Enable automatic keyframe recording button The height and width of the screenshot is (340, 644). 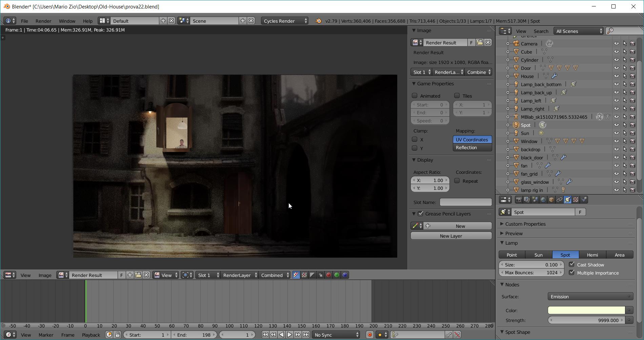click(369, 335)
